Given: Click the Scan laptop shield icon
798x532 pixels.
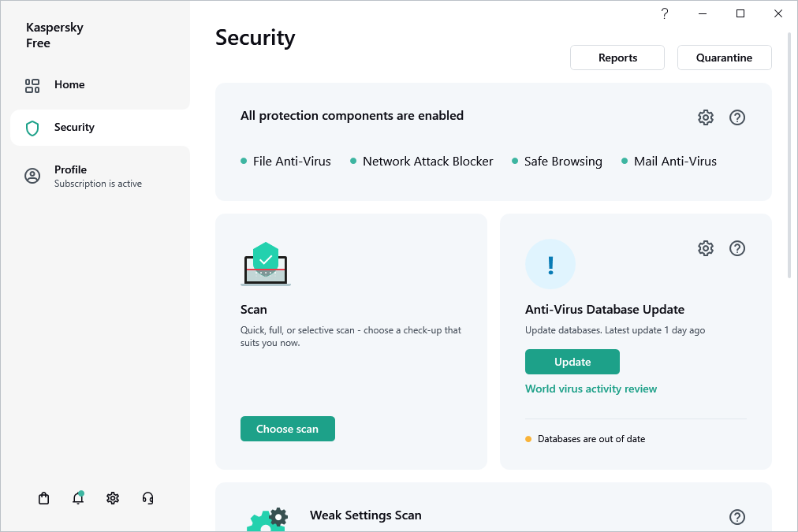Looking at the screenshot, I should (266, 265).
